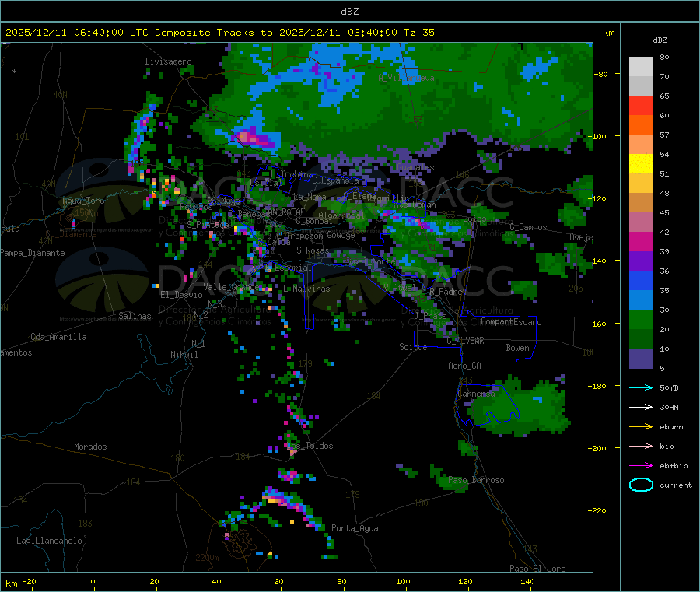Click the Aero_GA map label
Viewport: 700px width, 592px height.
coord(465,366)
